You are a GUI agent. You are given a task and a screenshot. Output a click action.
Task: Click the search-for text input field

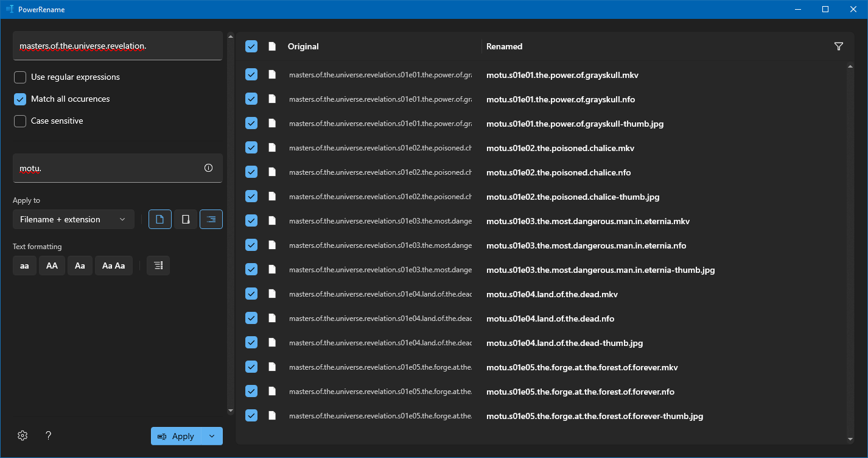pyautogui.click(x=117, y=46)
